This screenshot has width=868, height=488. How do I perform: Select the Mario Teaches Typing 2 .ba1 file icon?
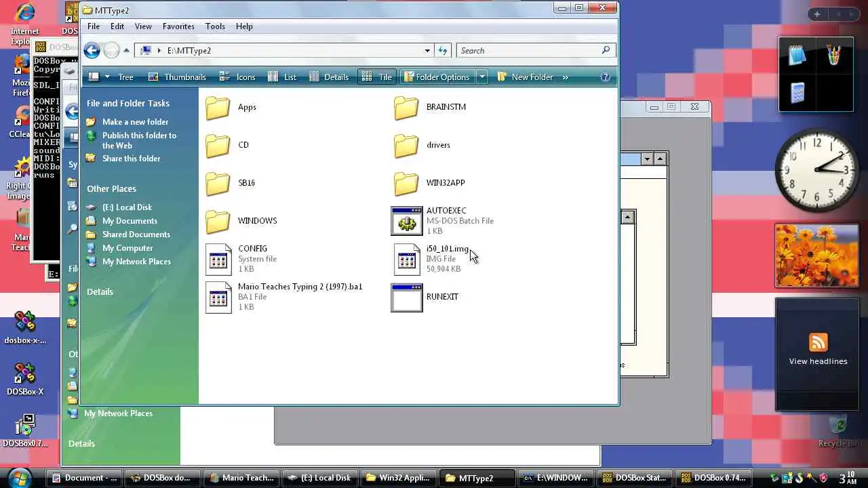(x=218, y=298)
